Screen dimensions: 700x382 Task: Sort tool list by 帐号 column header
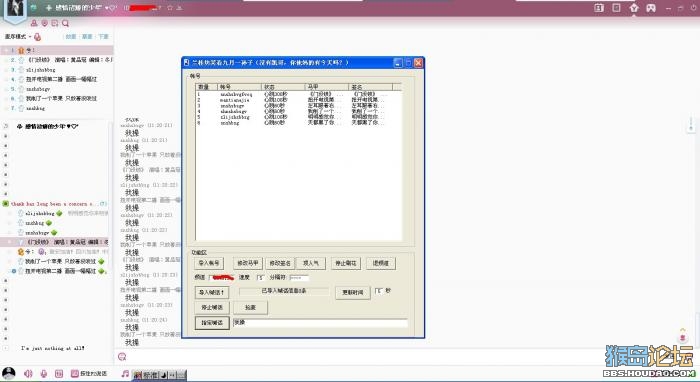click(239, 87)
